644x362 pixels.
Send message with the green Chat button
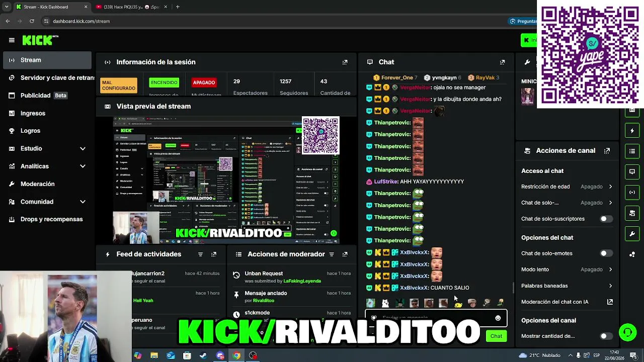point(496,336)
